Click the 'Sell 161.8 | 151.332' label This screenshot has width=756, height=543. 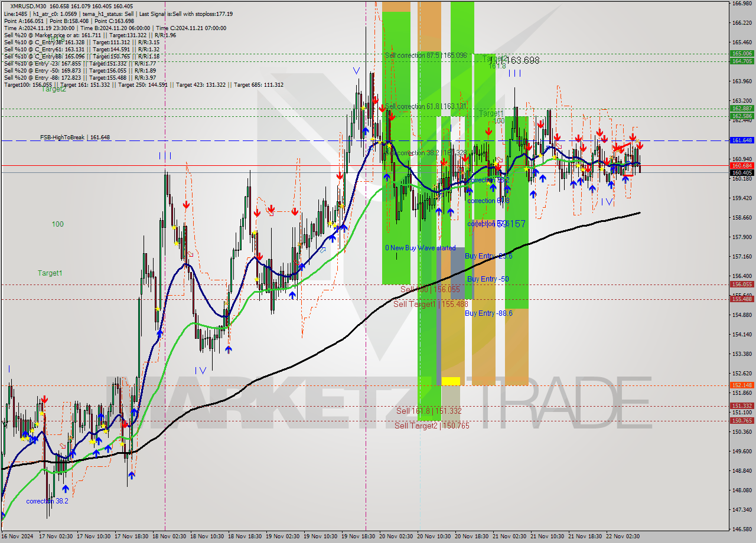(429, 411)
